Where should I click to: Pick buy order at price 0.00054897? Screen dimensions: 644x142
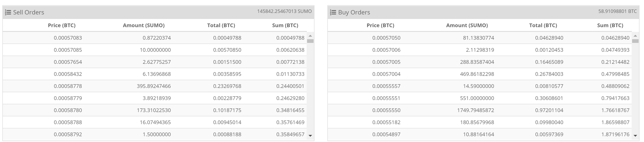pyautogui.click(x=480, y=134)
